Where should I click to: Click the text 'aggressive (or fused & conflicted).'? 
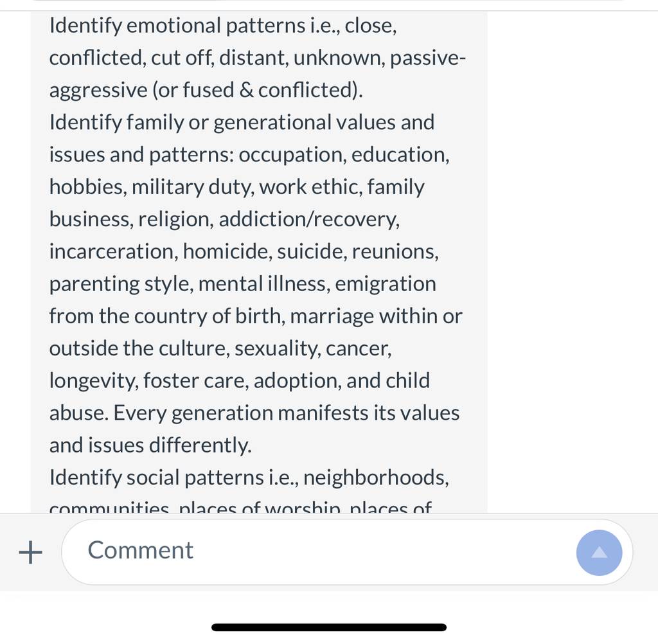206,91
